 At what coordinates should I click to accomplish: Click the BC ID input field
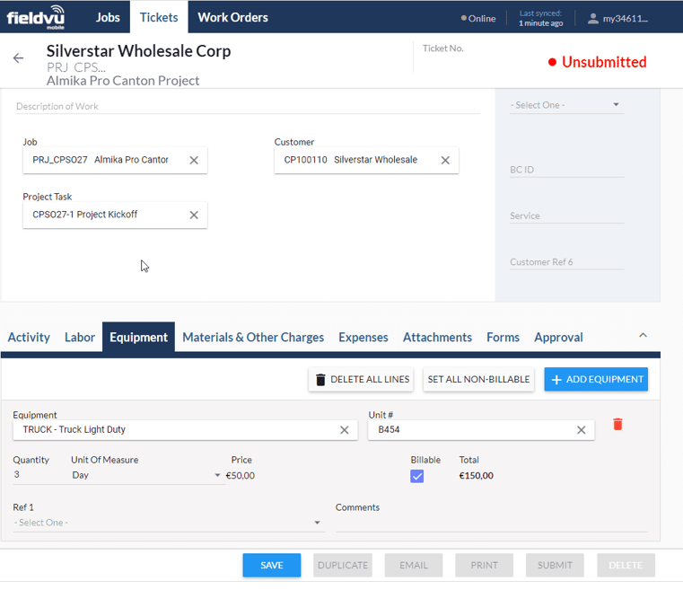tap(566, 170)
